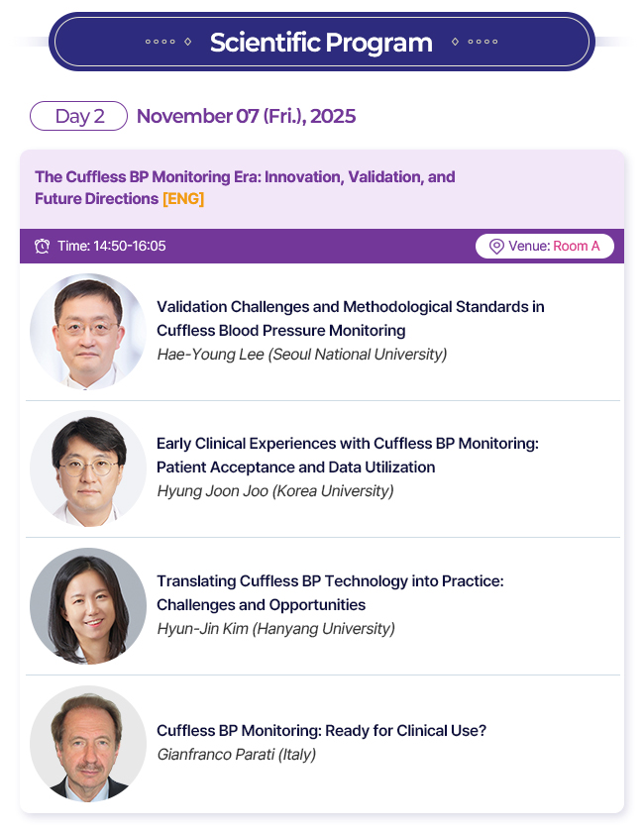644x831 pixels.
Task: Select speaker name Hyun-Jin Kim (Hanyang University)
Action: coord(275,628)
